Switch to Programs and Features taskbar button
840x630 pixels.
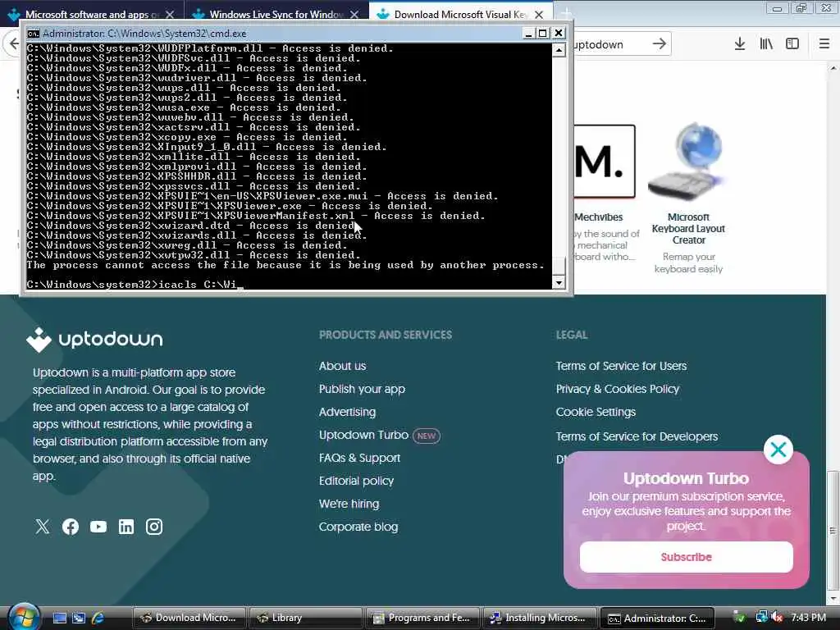point(422,619)
